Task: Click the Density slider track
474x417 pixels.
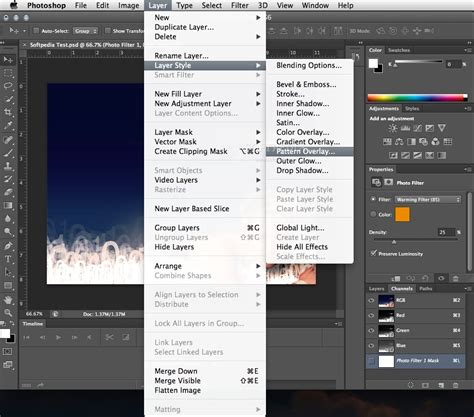Action: pyautogui.click(x=416, y=240)
